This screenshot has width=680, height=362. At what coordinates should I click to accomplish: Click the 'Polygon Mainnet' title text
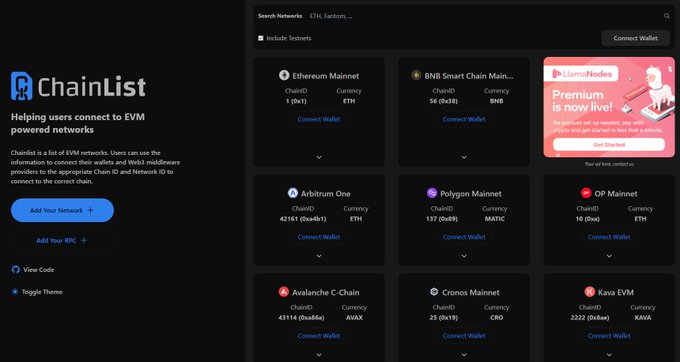tap(471, 194)
